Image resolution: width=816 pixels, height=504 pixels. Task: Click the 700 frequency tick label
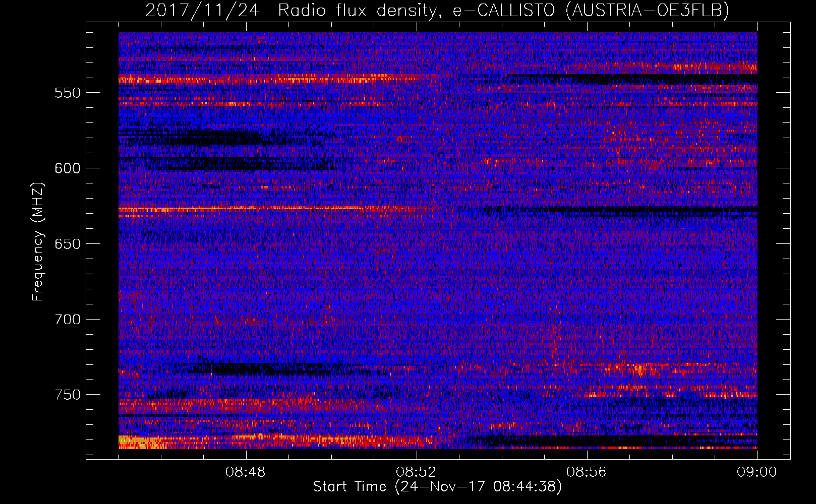68,320
